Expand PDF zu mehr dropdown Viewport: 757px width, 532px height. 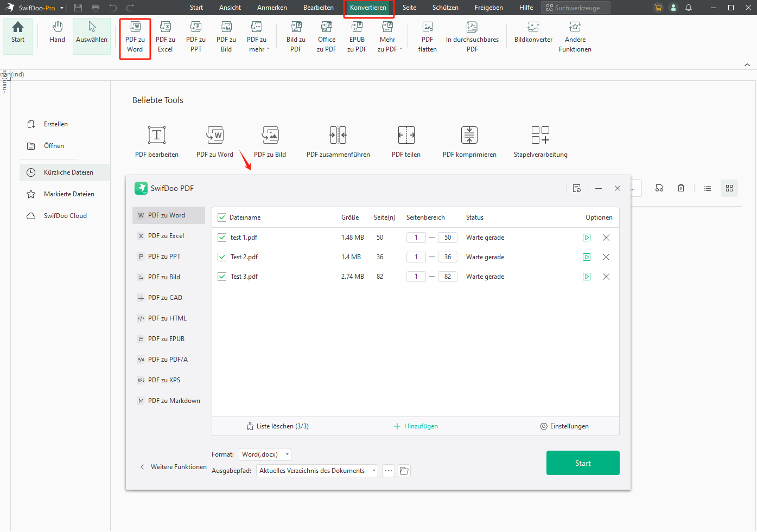pos(257,37)
